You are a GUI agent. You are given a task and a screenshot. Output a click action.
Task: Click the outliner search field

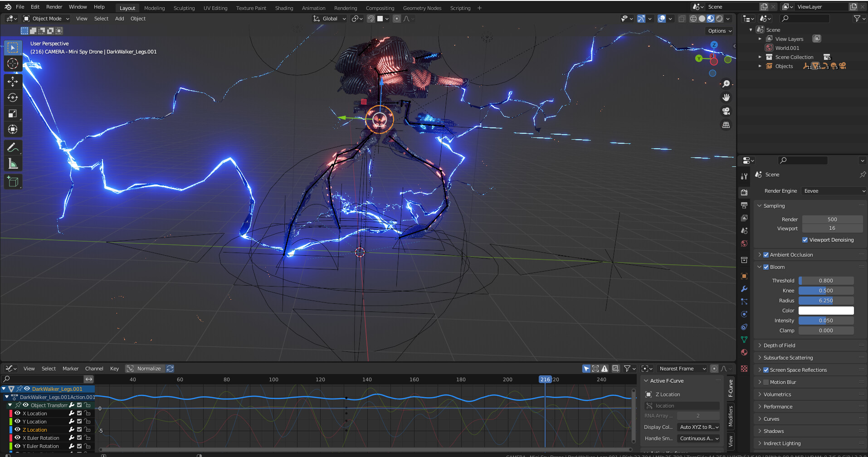[x=805, y=19]
